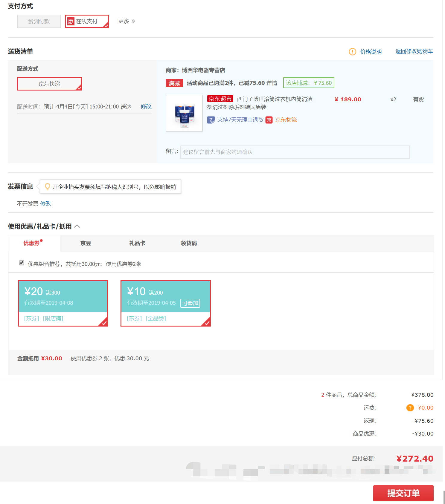Click 应付总额 ¥272.40 amount
The width and height of the screenshot is (445, 504).
pos(415,459)
